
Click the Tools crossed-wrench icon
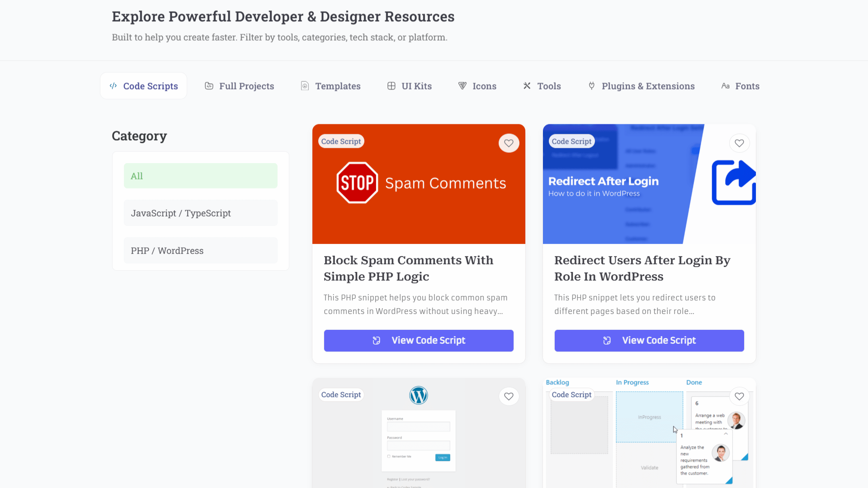point(527,86)
